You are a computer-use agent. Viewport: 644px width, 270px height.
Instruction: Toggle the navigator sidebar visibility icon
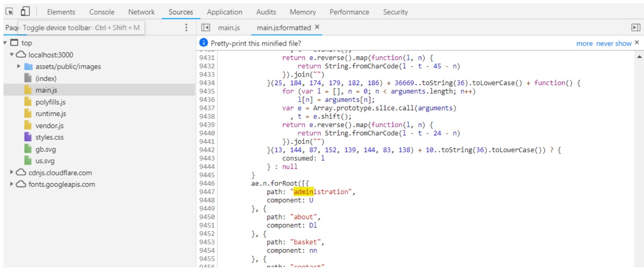pyautogui.click(x=206, y=28)
